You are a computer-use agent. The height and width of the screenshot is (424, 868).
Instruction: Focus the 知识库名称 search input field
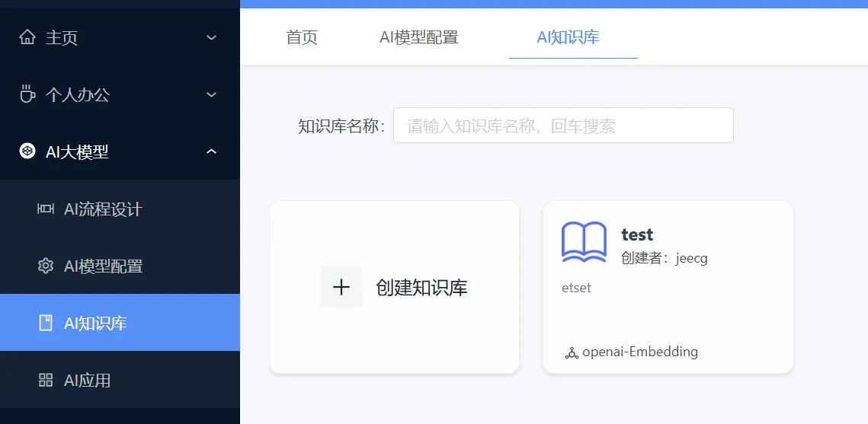tap(563, 126)
